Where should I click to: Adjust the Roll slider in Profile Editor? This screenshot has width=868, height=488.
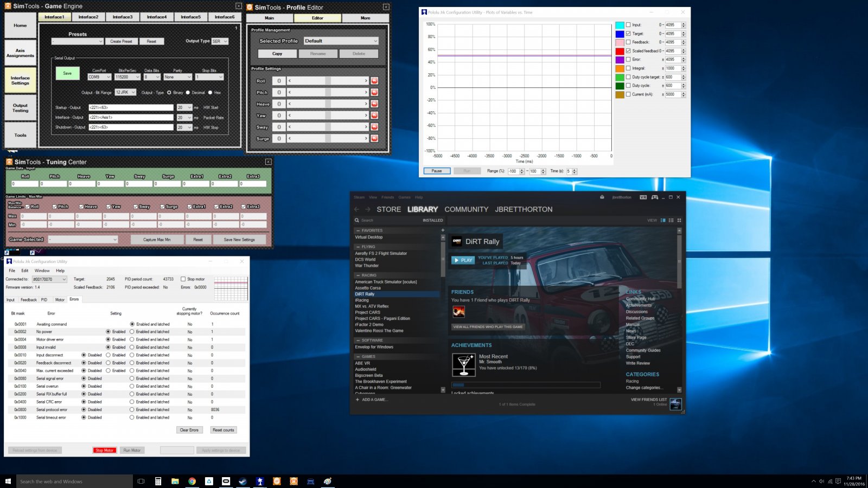point(328,81)
